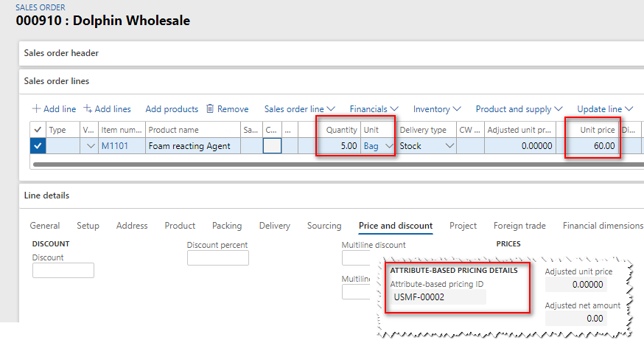Select the Price and discount tab
The image size is (644, 343).
(396, 226)
